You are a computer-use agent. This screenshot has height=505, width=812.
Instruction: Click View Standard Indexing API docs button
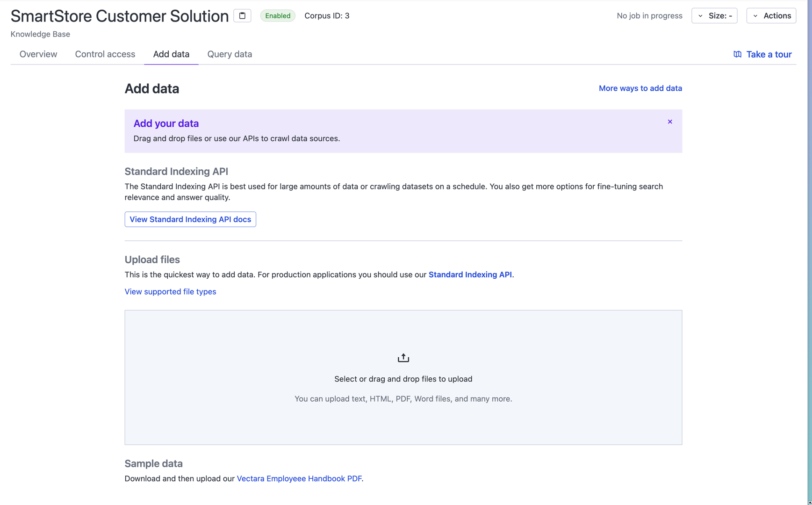coord(190,219)
